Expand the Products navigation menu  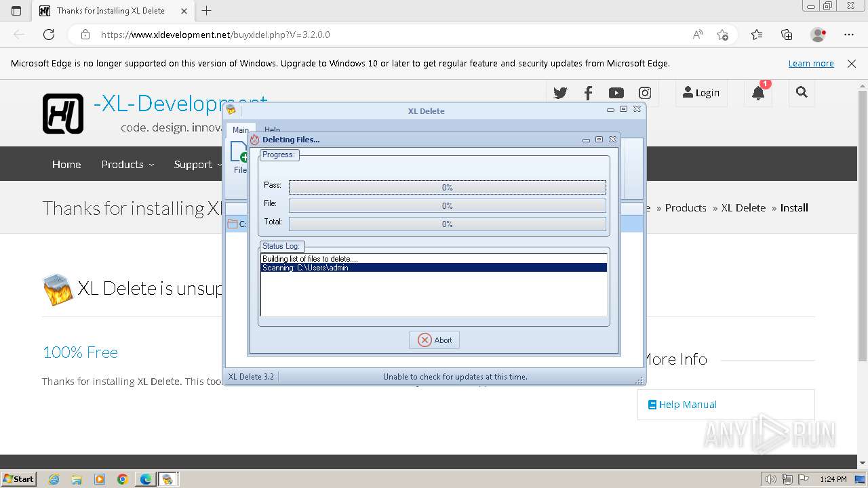[x=127, y=164]
